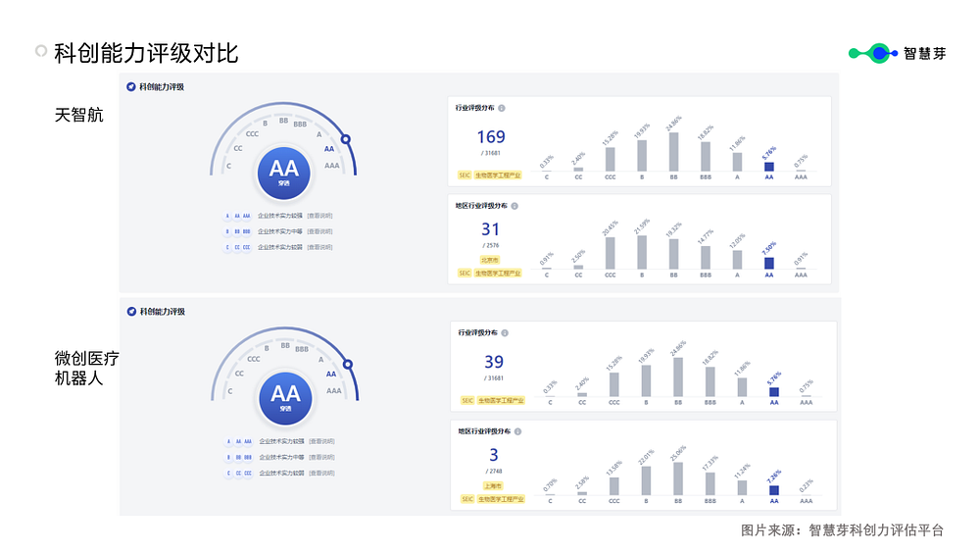Screen dimensions: 980x552
Task: Click the SEIC tag under rank 39
Action: [x=467, y=400]
